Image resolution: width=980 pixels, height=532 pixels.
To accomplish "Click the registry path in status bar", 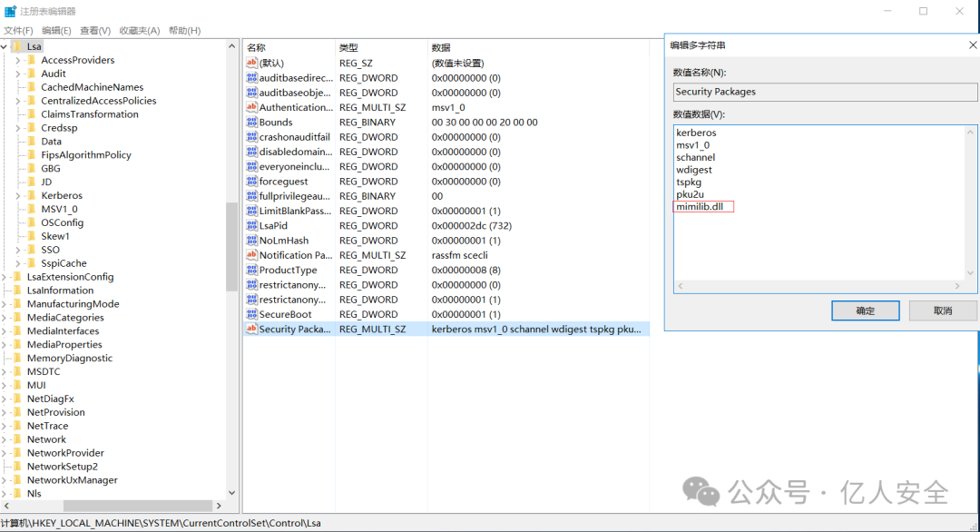I will tap(162, 523).
